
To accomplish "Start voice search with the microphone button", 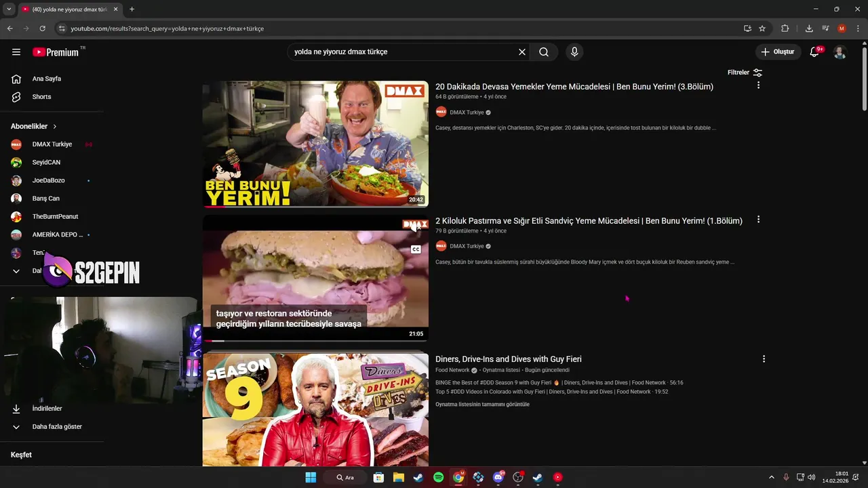I will (x=574, y=52).
